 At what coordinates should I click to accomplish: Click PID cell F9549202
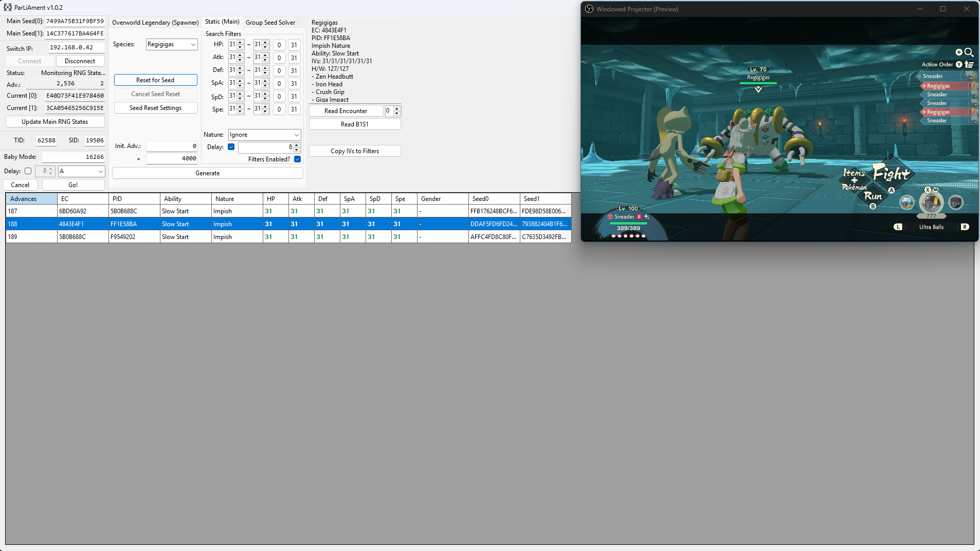[x=134, y=237]
